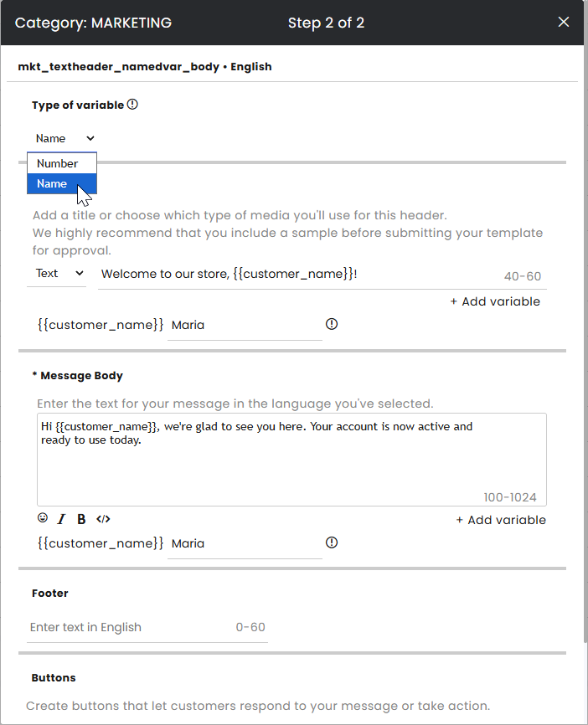The height and width of the screenshot is (725, 588).
Task: Click info icon beside header sample Maria
Action: coord(332,324)
